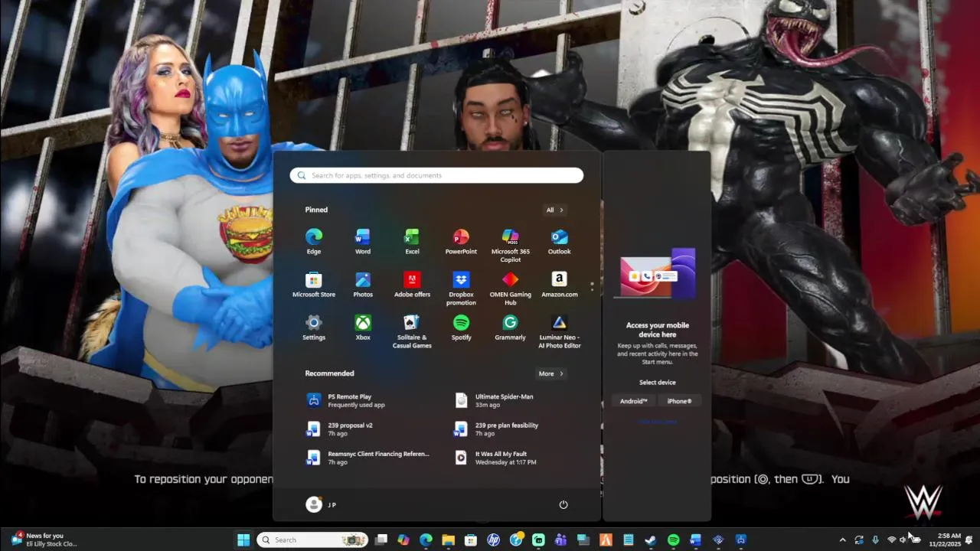Launch the Photos app
The height and width of the screenshot is (551, 980).
(363, 284)
